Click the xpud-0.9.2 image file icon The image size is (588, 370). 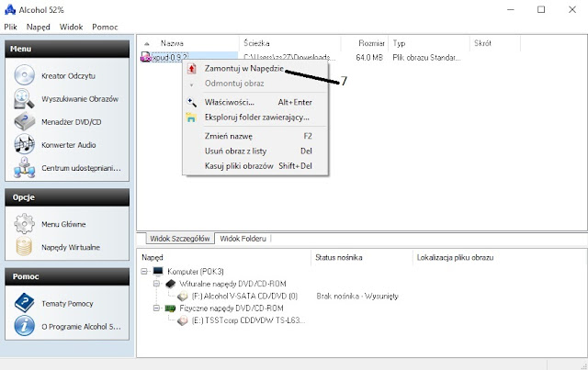[x=145, y=58]
